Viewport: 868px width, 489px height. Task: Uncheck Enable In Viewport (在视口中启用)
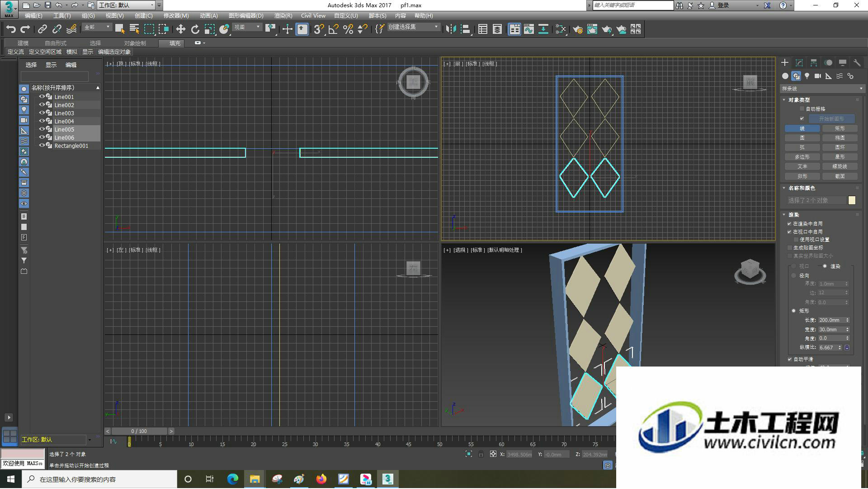[790, 232]
